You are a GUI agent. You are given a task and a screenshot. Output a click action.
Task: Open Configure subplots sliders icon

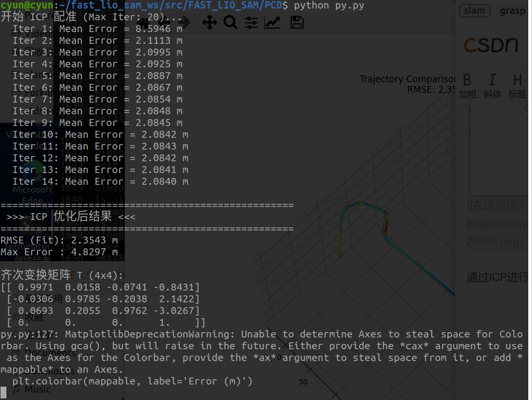pyautogui.click(x=251, y=23)
